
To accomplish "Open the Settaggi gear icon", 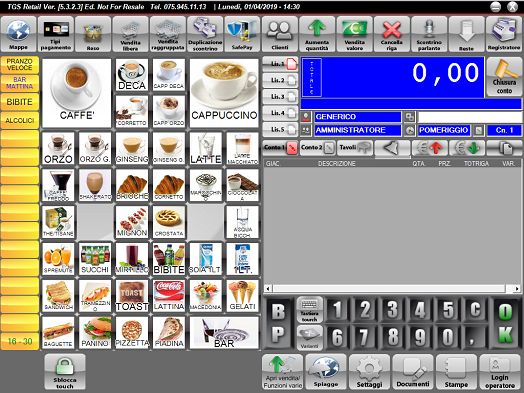I will (369, 372).
